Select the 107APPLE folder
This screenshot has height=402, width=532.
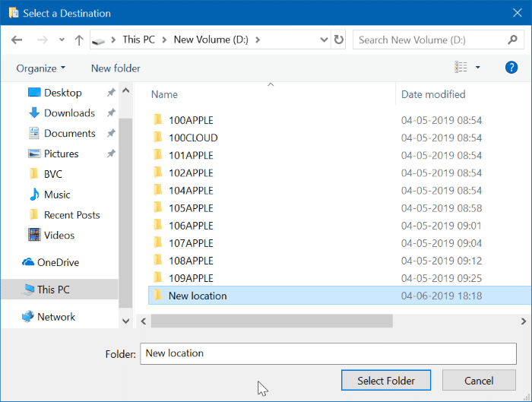coord(191,244)
